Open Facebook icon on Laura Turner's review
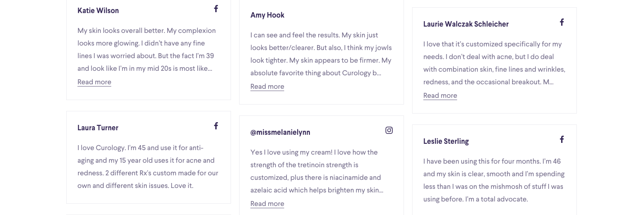 point(216,126)
